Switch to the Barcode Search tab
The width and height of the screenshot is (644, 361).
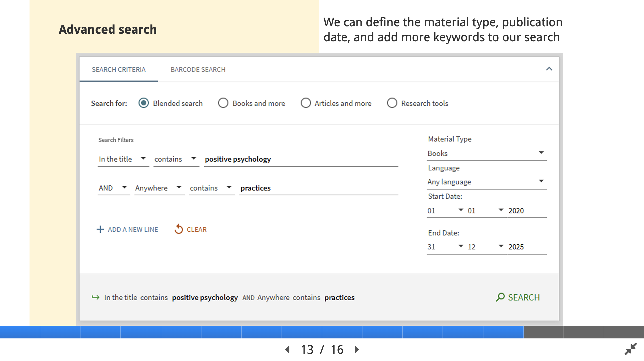[198, 69]
